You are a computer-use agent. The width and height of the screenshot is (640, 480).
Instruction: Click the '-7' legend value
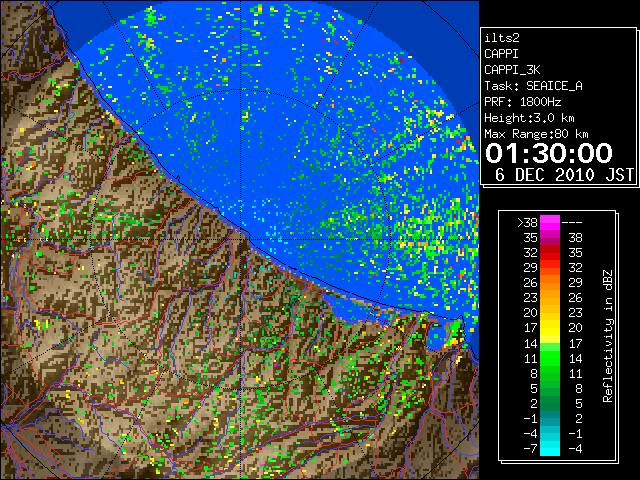click(530, 449)
